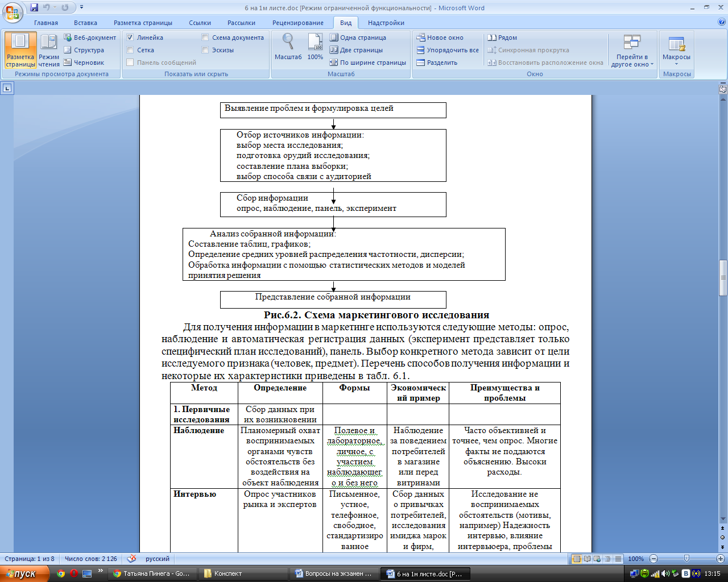Choose Одна страница zoom
Viewport: 728px width, 582px height.
[358, 38]
